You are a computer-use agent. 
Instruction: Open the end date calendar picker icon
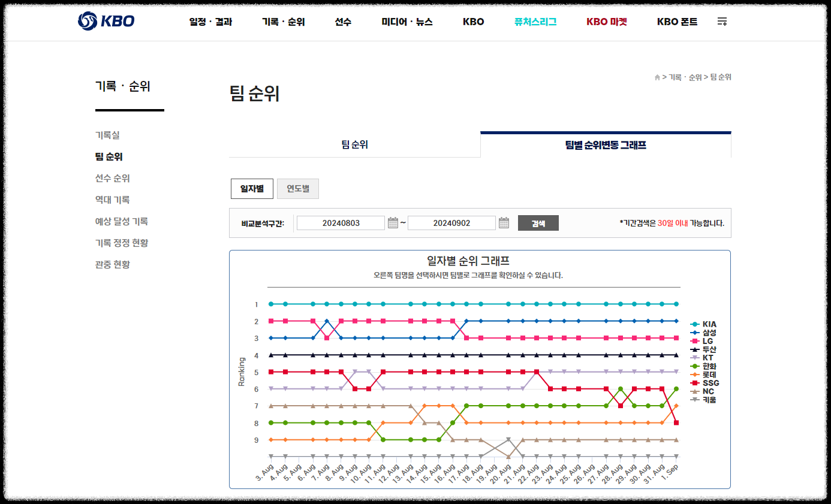point(504,223)
